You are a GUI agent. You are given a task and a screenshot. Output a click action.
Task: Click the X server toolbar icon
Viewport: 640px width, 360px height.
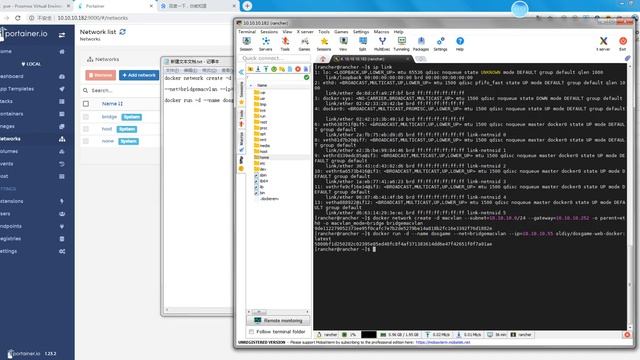pos(603,44)
